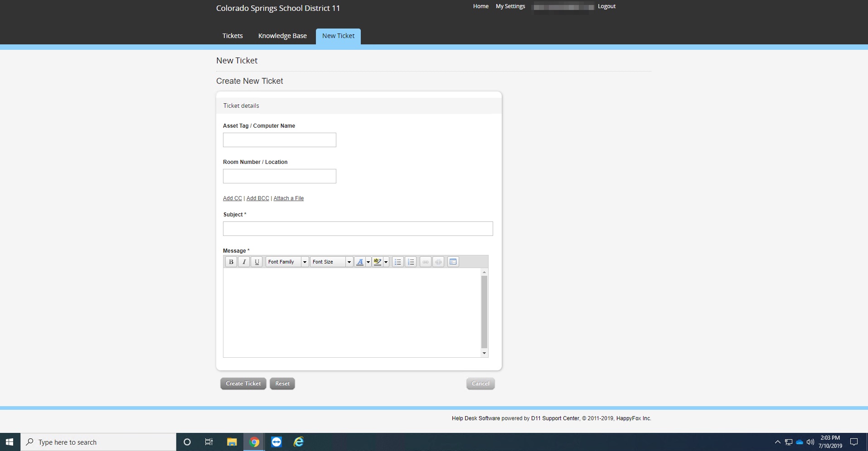Open Chrome from the taskbar

coord(254,442)
